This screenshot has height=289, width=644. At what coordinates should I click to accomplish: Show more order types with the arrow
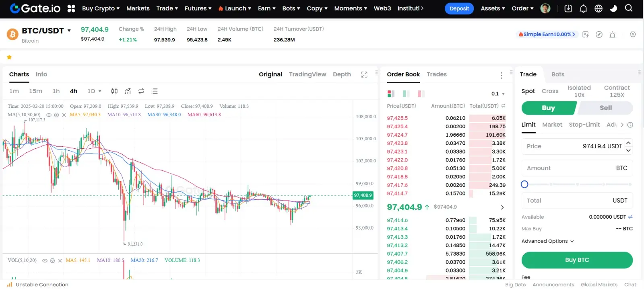tap(622, 125)
